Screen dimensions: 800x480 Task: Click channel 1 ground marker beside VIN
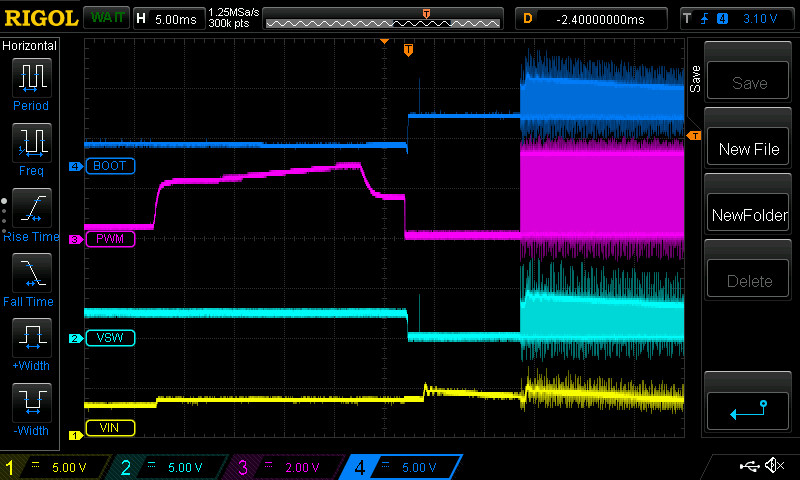(76, 435)
